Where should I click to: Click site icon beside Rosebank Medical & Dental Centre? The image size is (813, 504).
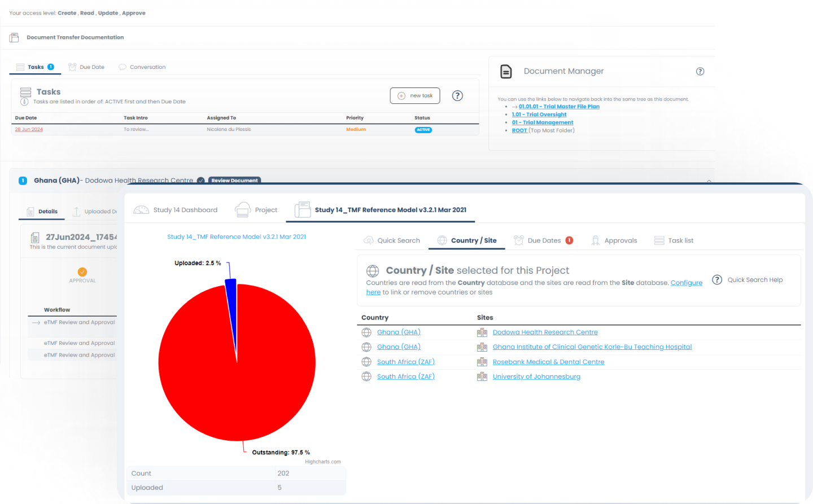point(482,362)
